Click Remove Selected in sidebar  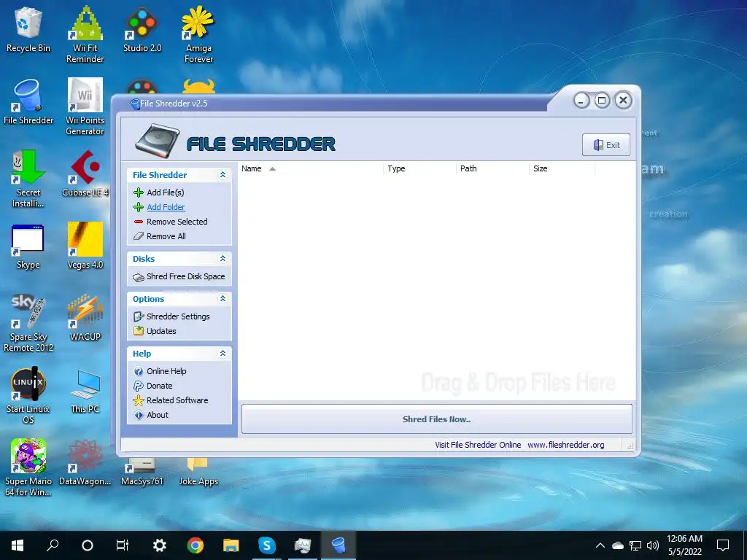[177, 222]
